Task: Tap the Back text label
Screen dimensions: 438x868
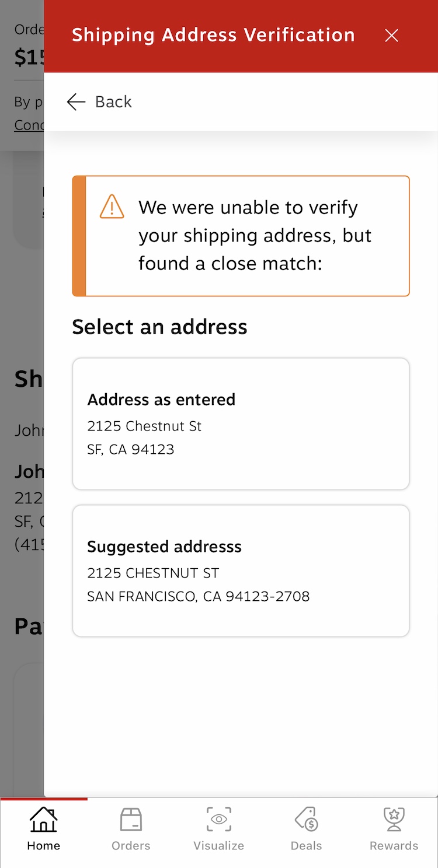Action: coord(113,102)
